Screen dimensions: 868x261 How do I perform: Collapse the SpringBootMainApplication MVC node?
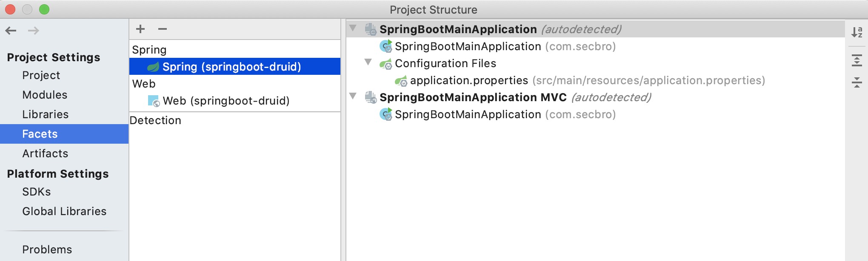353,96
